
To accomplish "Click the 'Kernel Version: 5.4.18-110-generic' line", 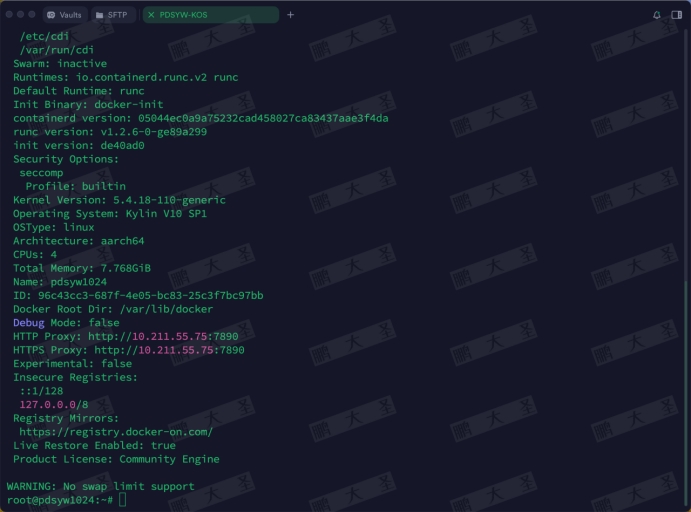I will coord(119,200).
